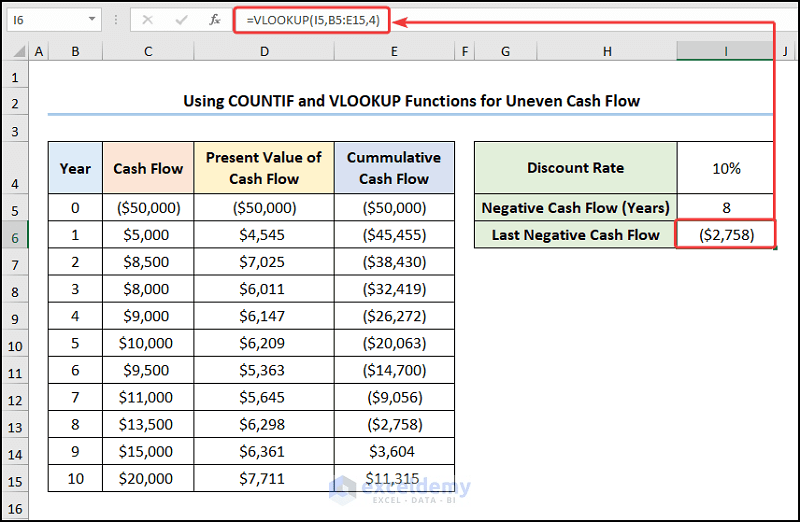Viewport: 800px width, 522px height.
Task: Click Year 0 cell in Year column
Action: tap(76, 208)
